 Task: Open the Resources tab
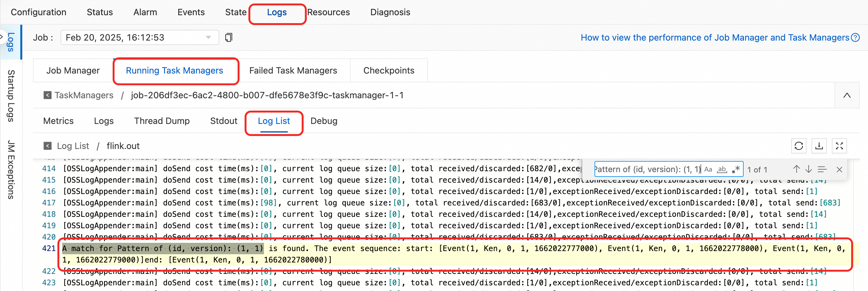[x=329, y=12]
